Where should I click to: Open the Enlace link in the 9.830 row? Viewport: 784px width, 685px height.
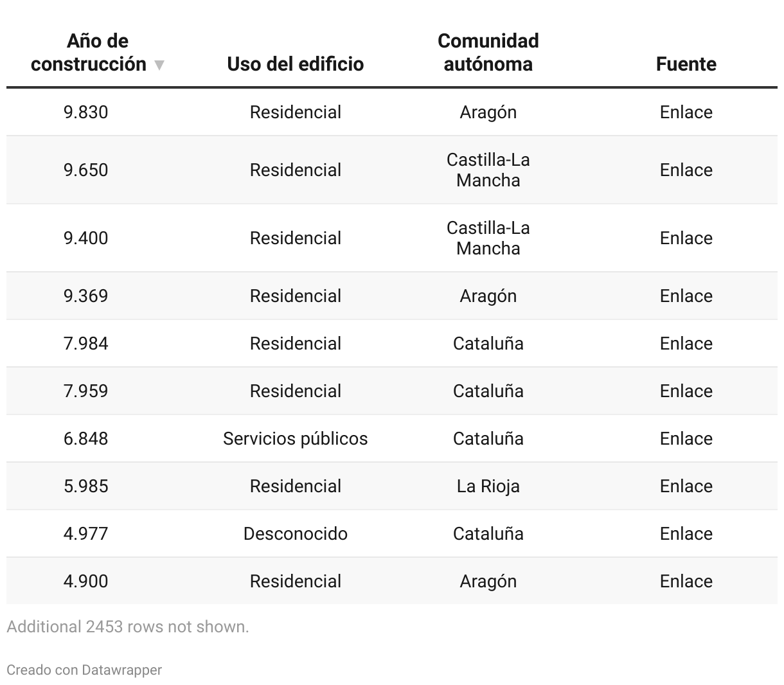pyautogui.click(x=686, y=112)
